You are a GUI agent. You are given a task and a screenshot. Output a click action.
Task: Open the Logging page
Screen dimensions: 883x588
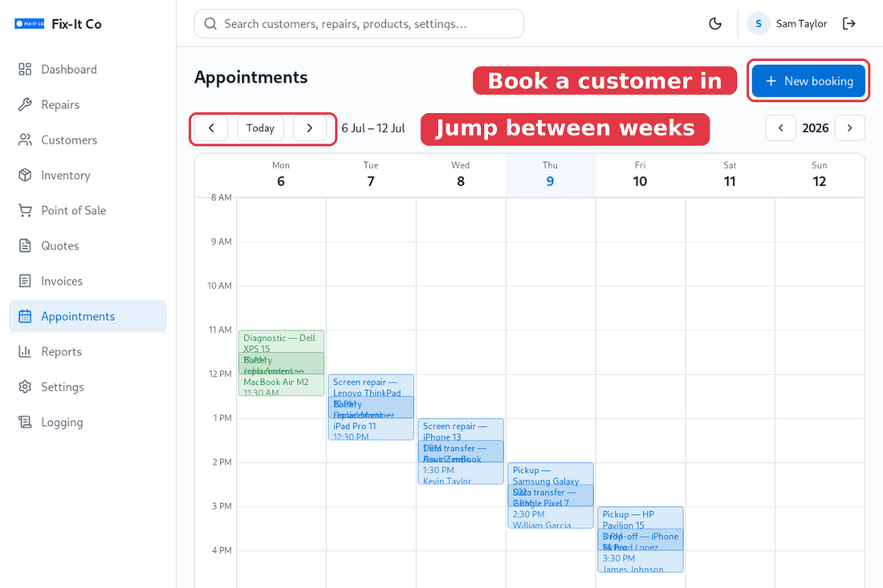pyautogui.click(x=87, y=422)
